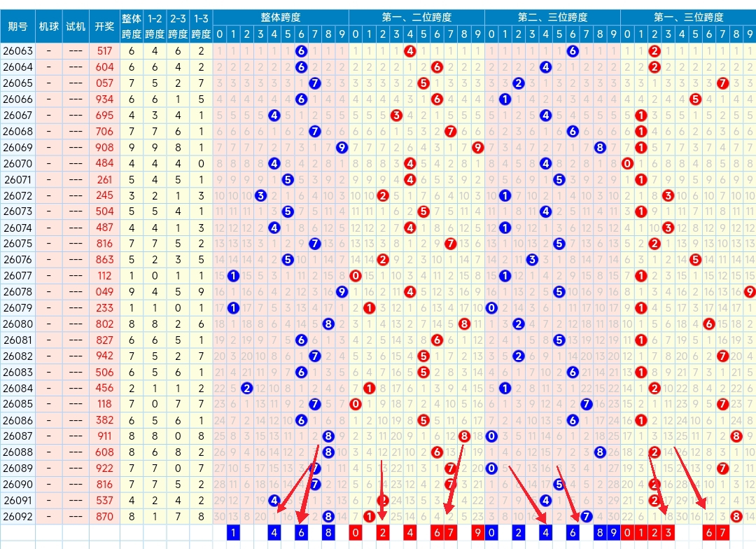
Task: Click the 机球 column header
Action: (x=49, y=26)
